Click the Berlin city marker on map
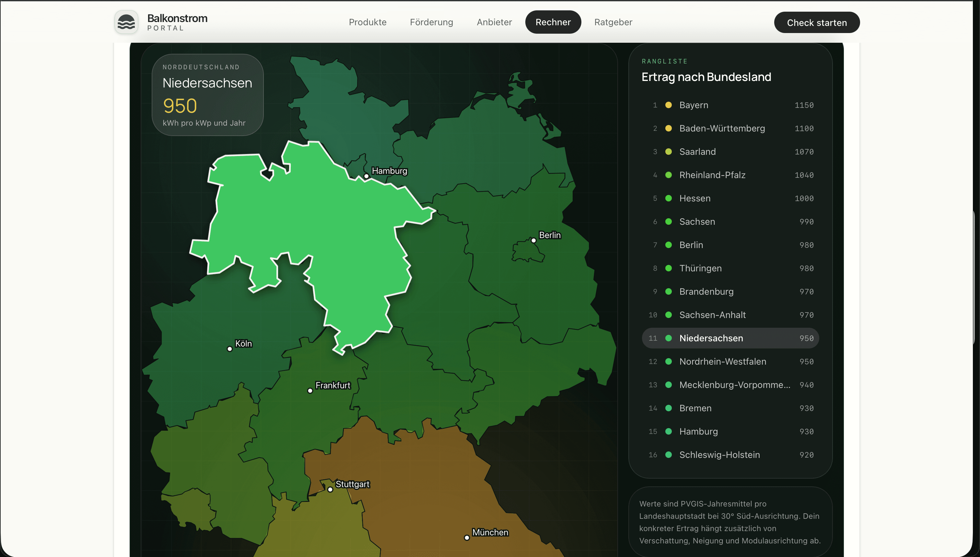The width and height of the screenshot is (980, 557). [534, 241]
